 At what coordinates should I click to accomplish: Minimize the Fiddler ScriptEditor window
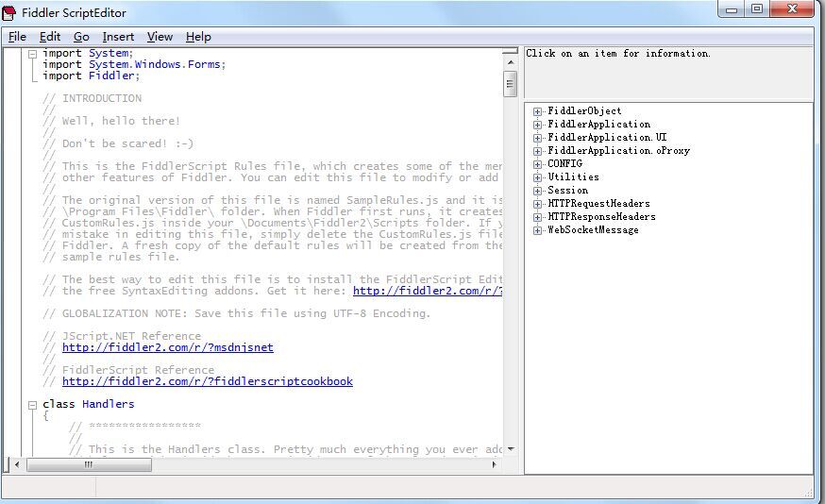[731, 8]
